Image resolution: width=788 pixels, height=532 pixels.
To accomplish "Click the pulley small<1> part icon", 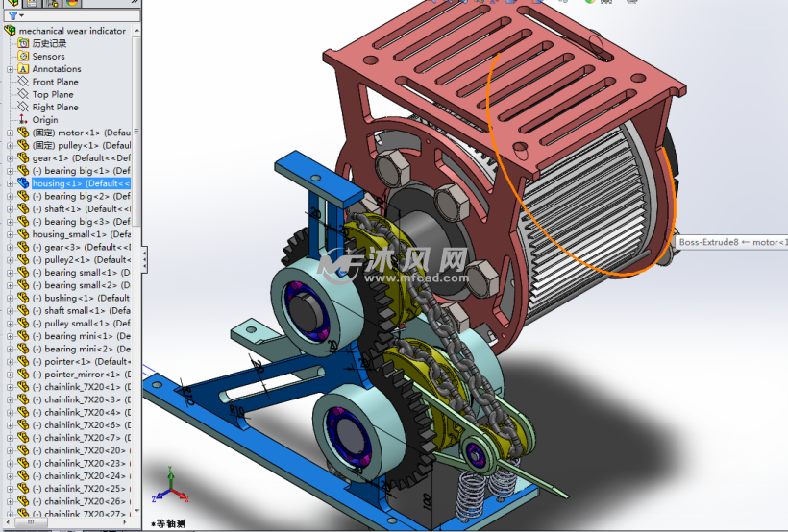I will [23, 323].
